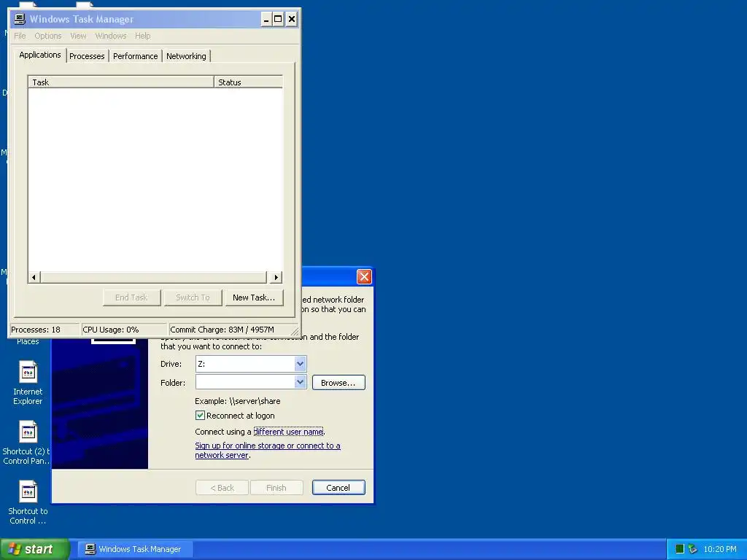Expand the Drive dropdown showing Z:
Image resolution: width=747 pixels, height=560 pixels.
[300, 364]
